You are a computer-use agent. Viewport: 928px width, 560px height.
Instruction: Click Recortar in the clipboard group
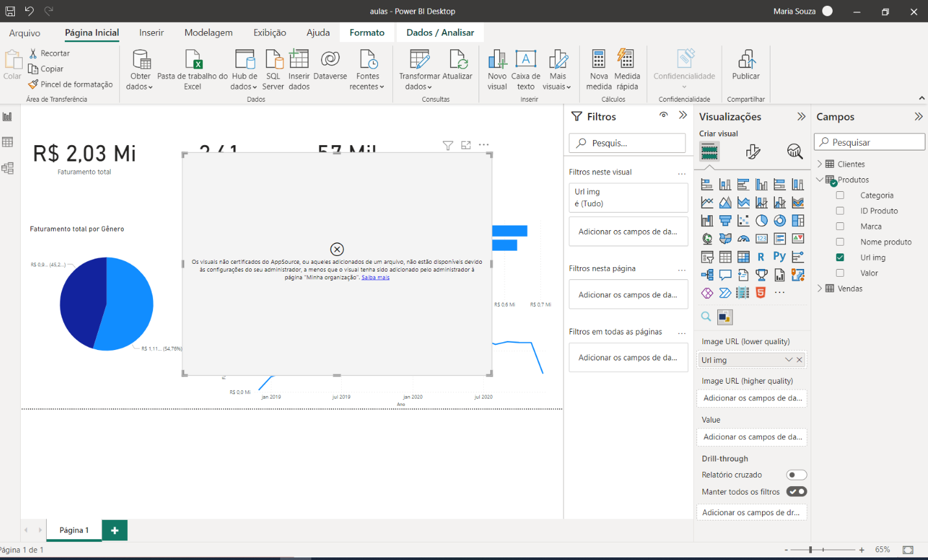(x=49, y=53)
